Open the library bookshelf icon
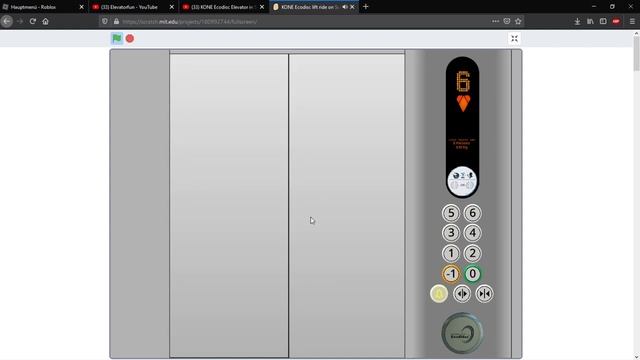 (x=590, y=21)
